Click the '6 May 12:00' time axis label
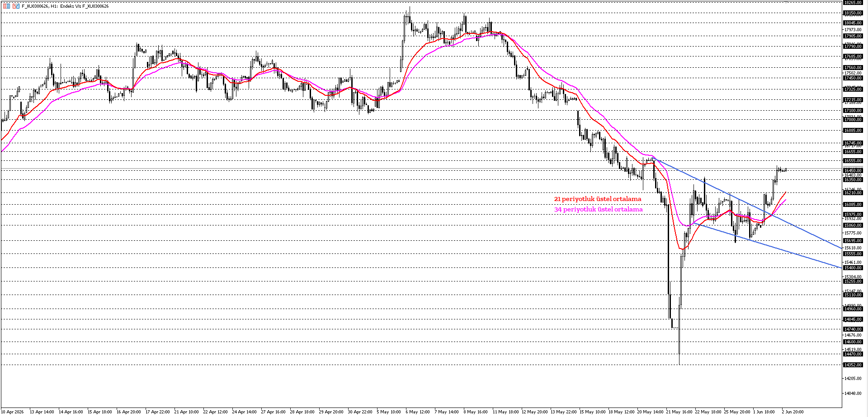This screenshot has width=868, height=417. click(x=417, y=412)
